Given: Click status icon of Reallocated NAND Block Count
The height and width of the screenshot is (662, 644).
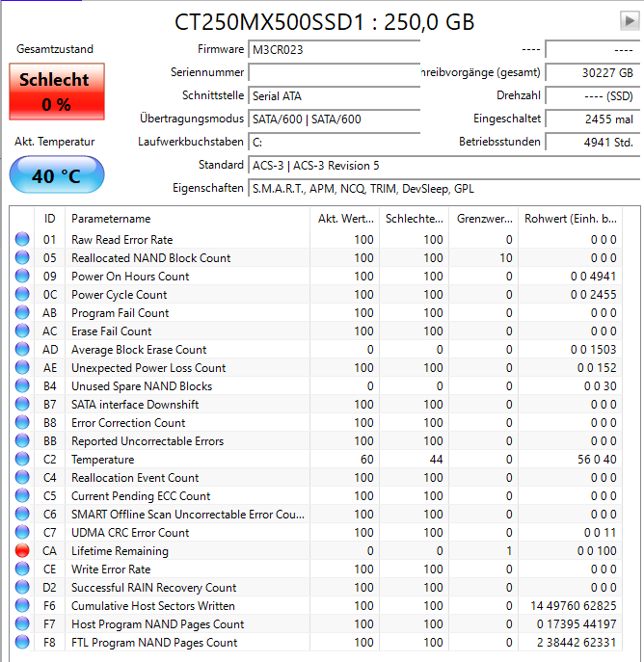Looking at the screenshot, I should (x=22, y=257).
